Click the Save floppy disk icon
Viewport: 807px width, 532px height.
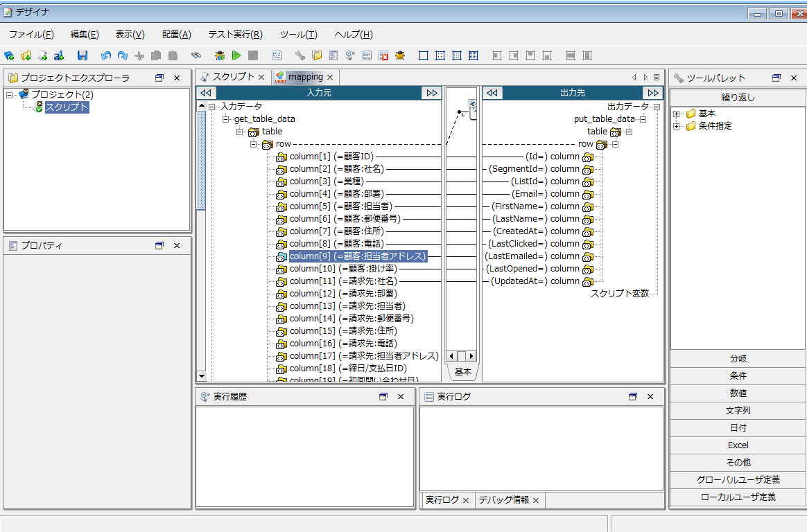83,55
